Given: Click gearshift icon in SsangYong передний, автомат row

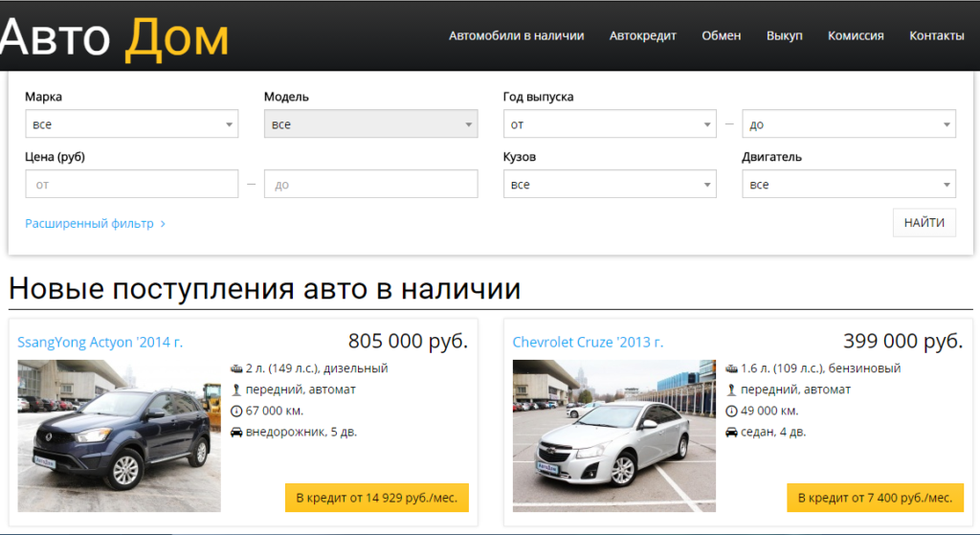Looking at the screenshot, I should pyautogui.click(x=236, y=390).
